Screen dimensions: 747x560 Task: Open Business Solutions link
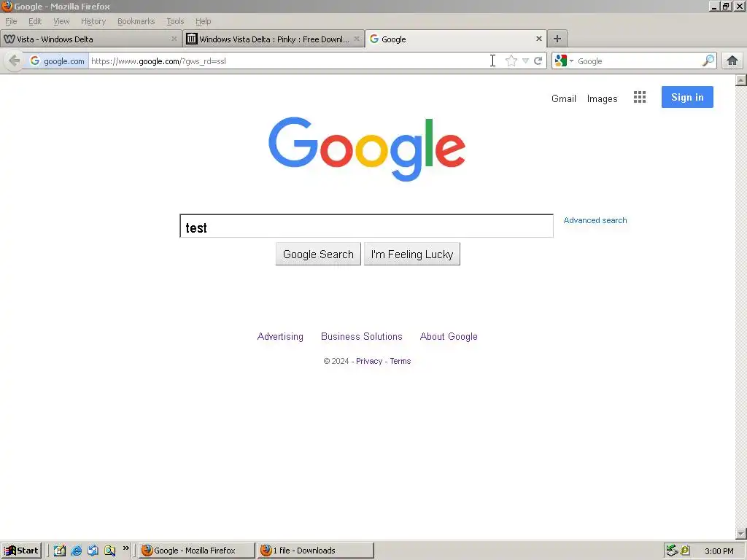click(x=362, y=337)
